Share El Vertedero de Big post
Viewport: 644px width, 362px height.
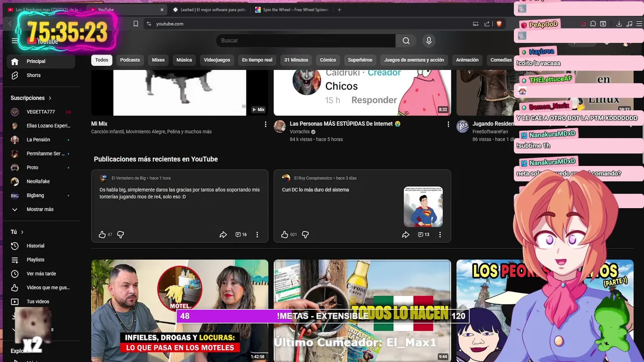coord(223,235)
